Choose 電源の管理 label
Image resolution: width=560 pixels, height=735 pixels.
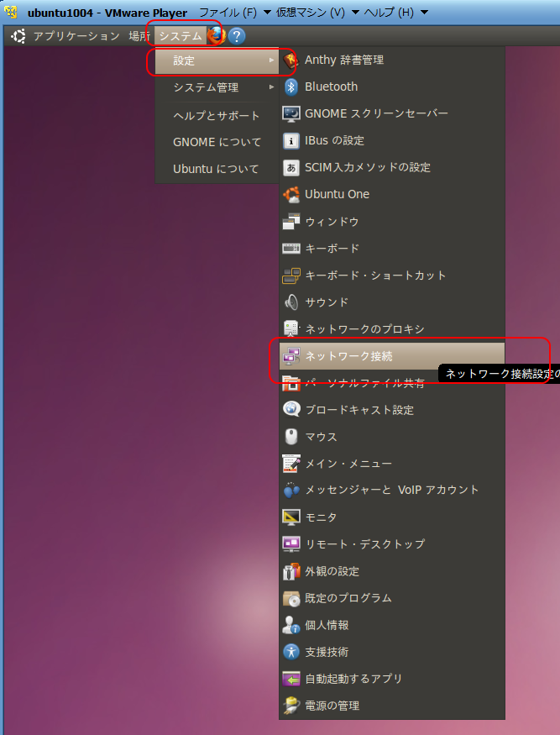332,706
